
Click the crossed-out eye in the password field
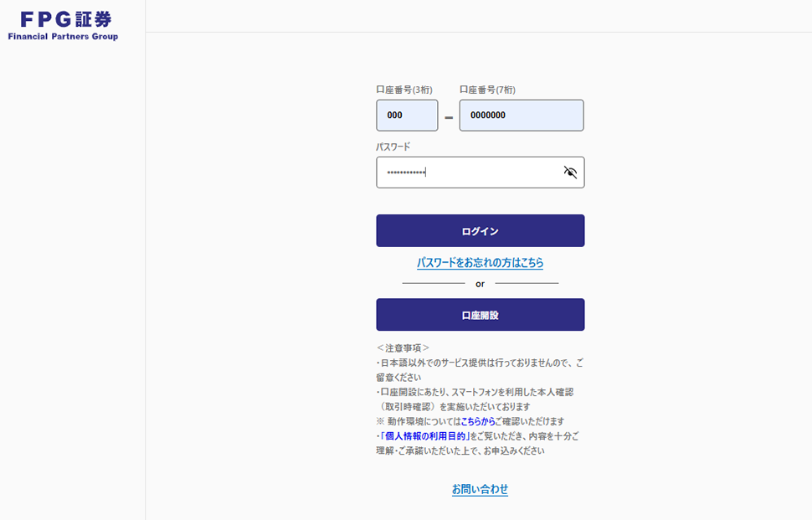point(568,171)
